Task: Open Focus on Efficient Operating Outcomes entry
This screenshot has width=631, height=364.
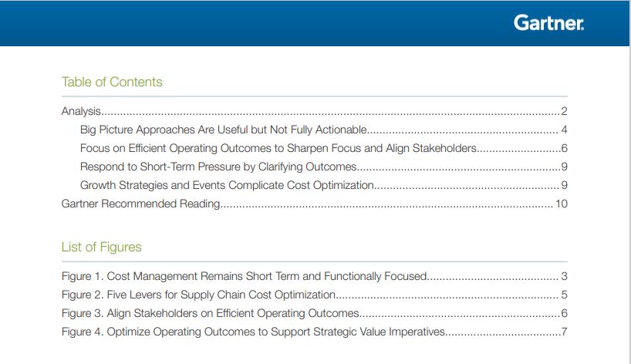Action: 323,148
